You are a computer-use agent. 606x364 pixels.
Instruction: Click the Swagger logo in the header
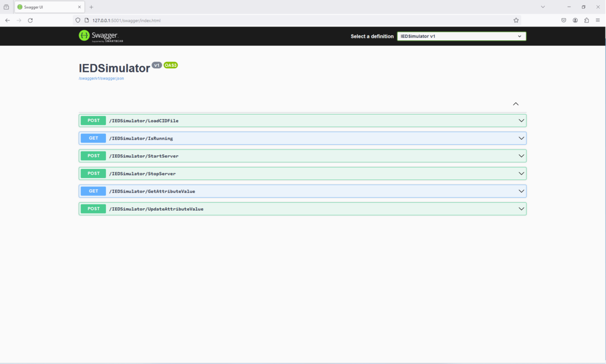point(100,36)
